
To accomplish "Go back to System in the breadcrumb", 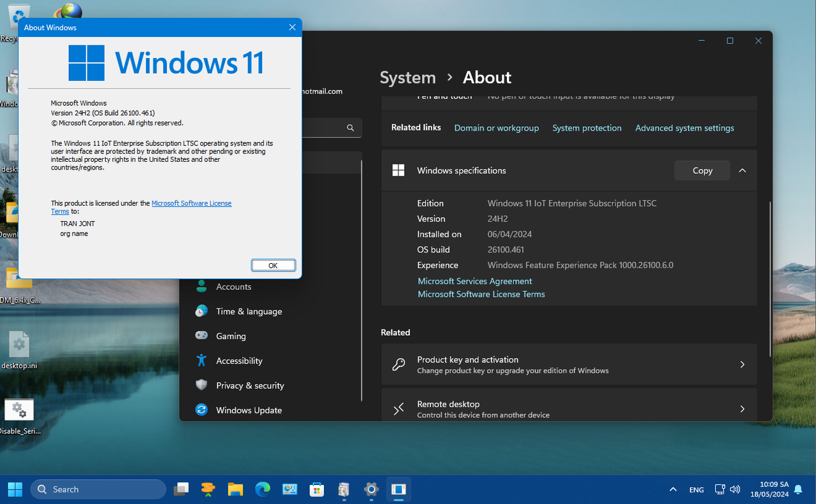I will click(408, 77).
